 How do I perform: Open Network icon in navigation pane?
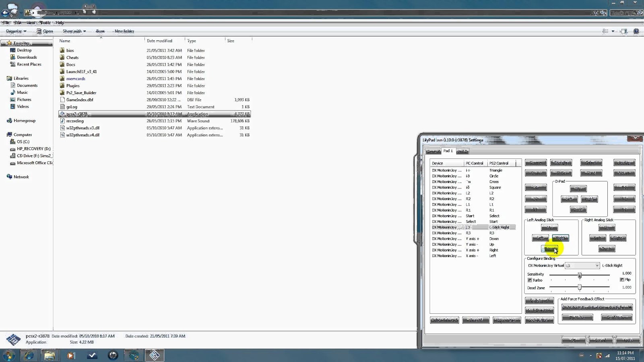point(9,177)
